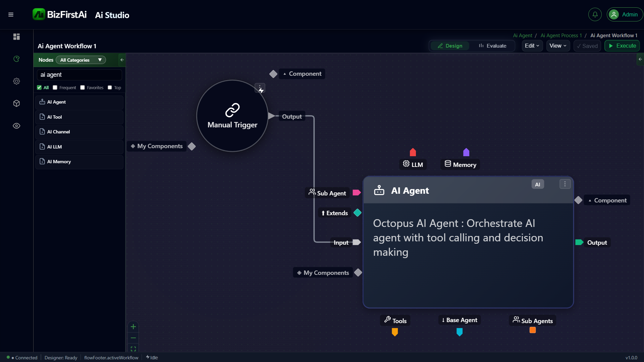Click the Designer: Ready status text
Screen dimensions: 644x362
click(x=61, y=358)
